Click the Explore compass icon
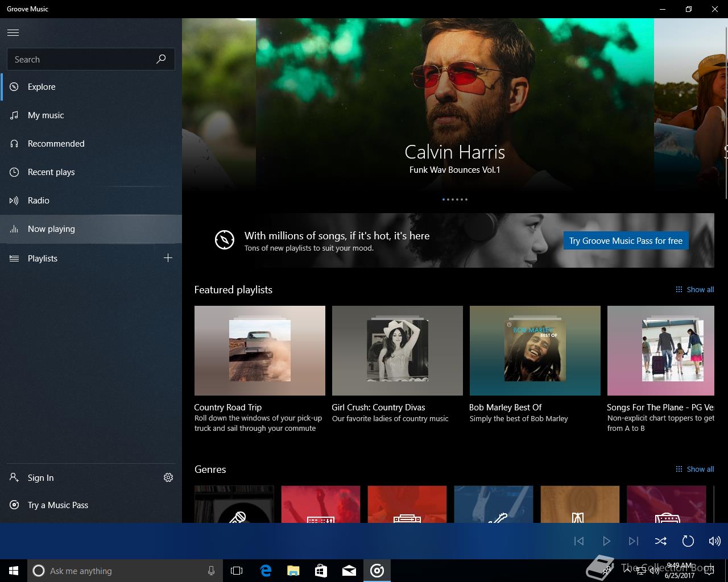The image size is (728, 582). (14, 87)
